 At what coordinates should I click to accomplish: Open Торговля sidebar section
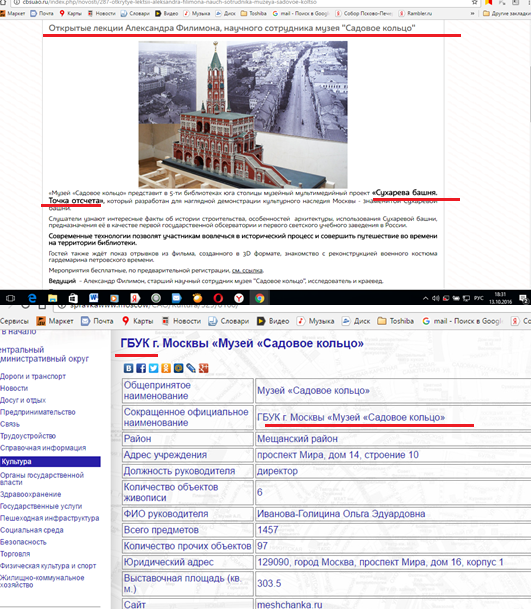click(x=15, y=554)
